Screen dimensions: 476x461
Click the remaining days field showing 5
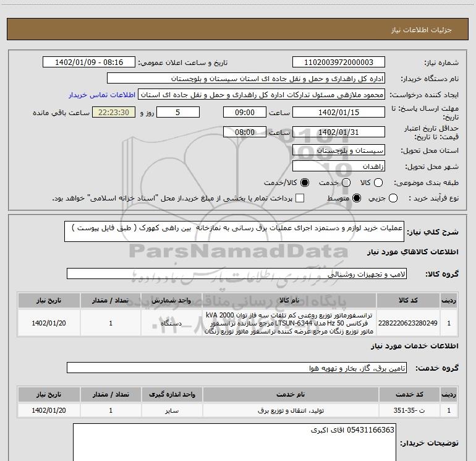[178, 113]
